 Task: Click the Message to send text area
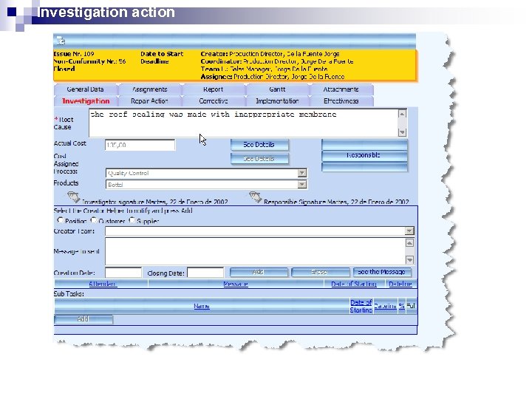(255, 251)
